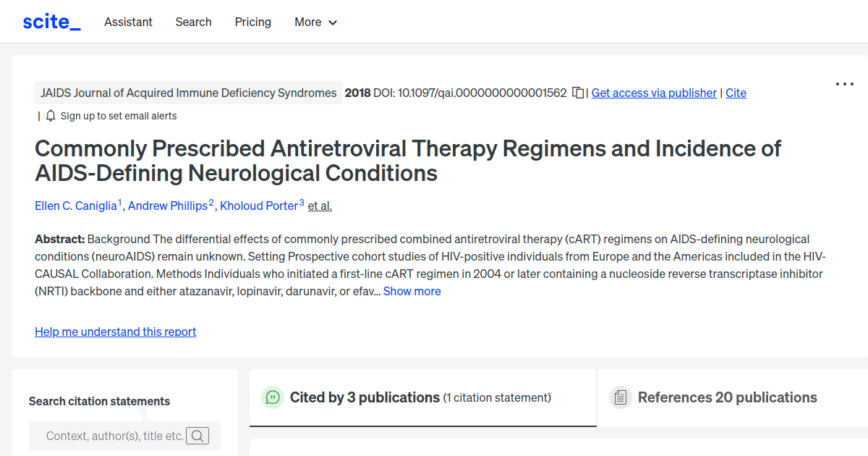Click the scite_ logo
The image size is (868, 456).
(51, 21)
